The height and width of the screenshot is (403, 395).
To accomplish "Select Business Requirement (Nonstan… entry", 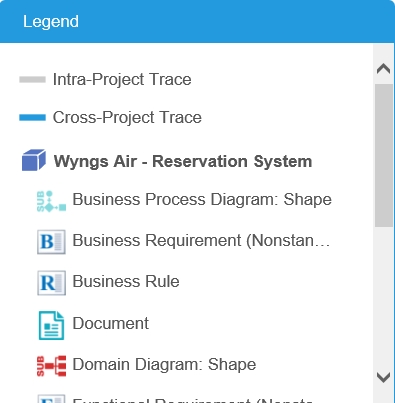I will 201,241.
